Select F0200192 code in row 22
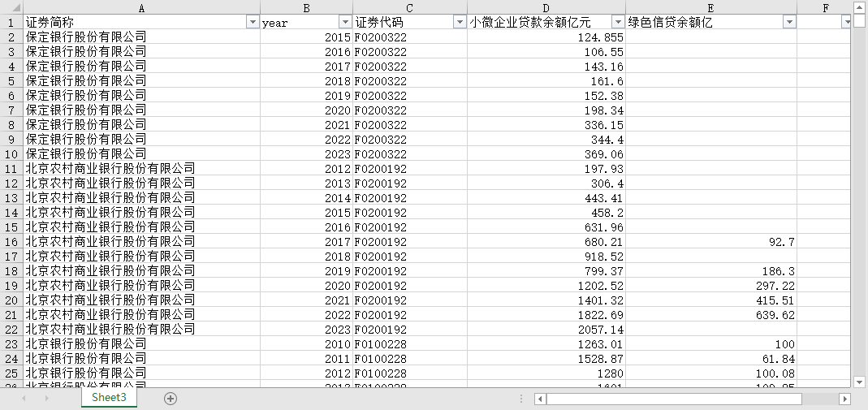868x410 pixels. tap(410, 329)
